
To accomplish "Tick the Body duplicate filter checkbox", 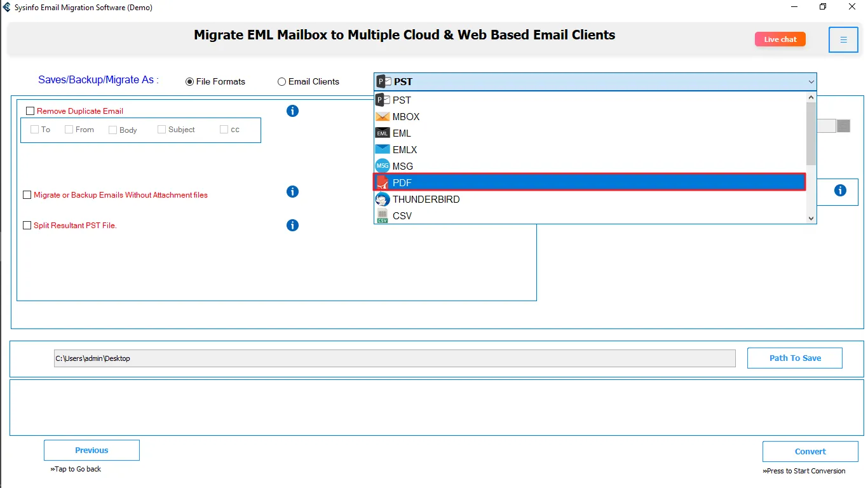I will tap(112, 130).
